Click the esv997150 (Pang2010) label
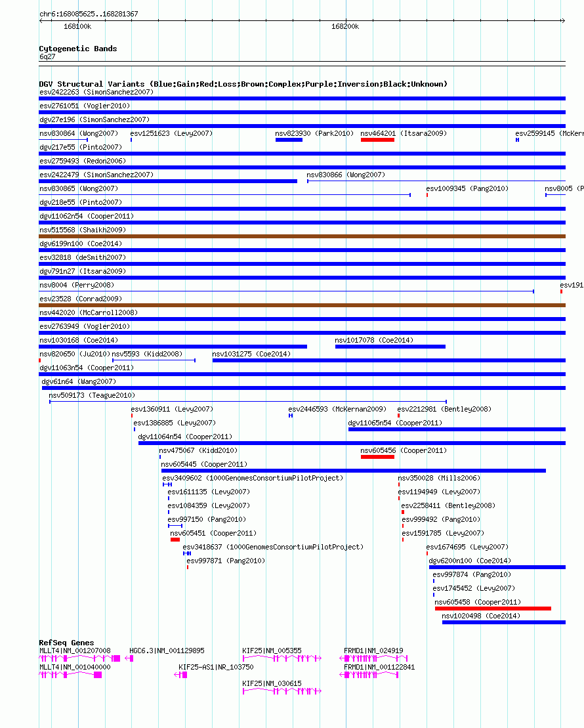The width and height of the screenshot is (584, 728). pos(207,519)
